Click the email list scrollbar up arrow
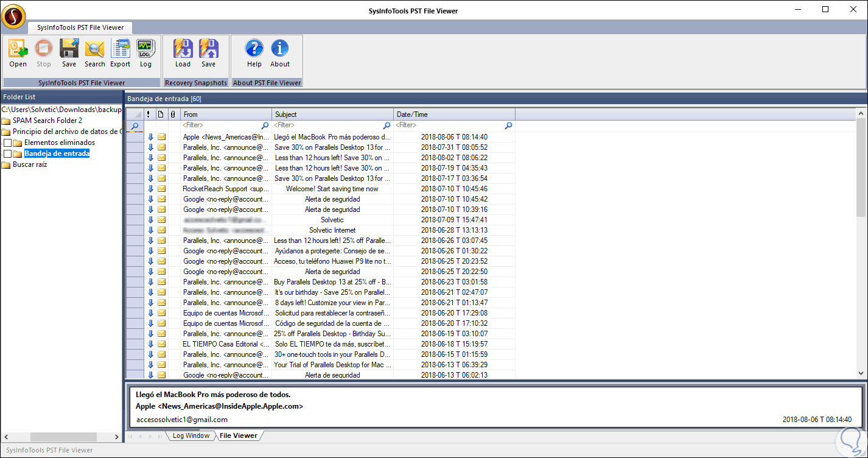Screen dimensions: 868x458 click(861, 113)
